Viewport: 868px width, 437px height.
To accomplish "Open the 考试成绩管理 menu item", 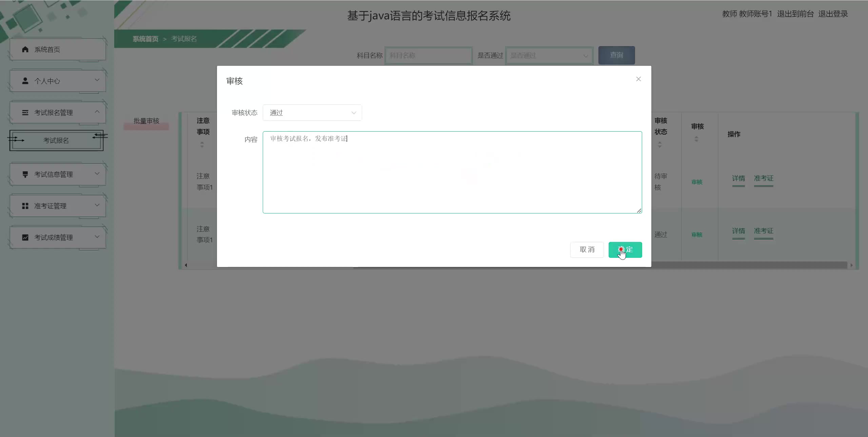I will point(54,237).
